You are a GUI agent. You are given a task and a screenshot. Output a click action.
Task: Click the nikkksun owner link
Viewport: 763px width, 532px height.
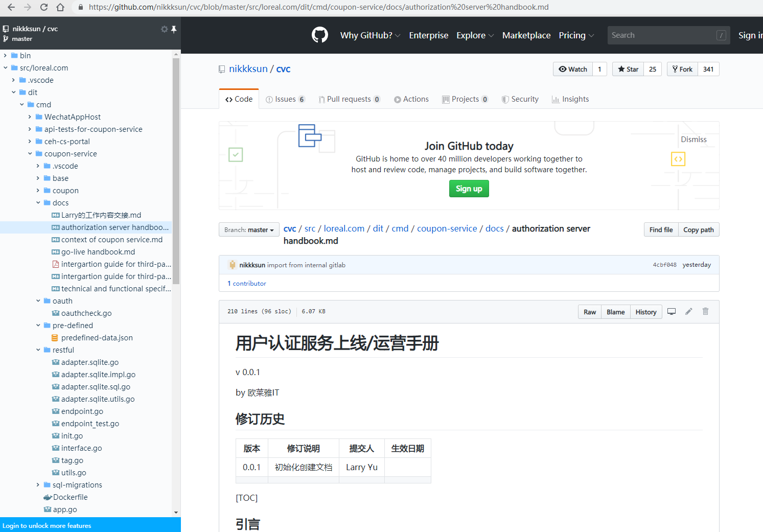(248, 69)
